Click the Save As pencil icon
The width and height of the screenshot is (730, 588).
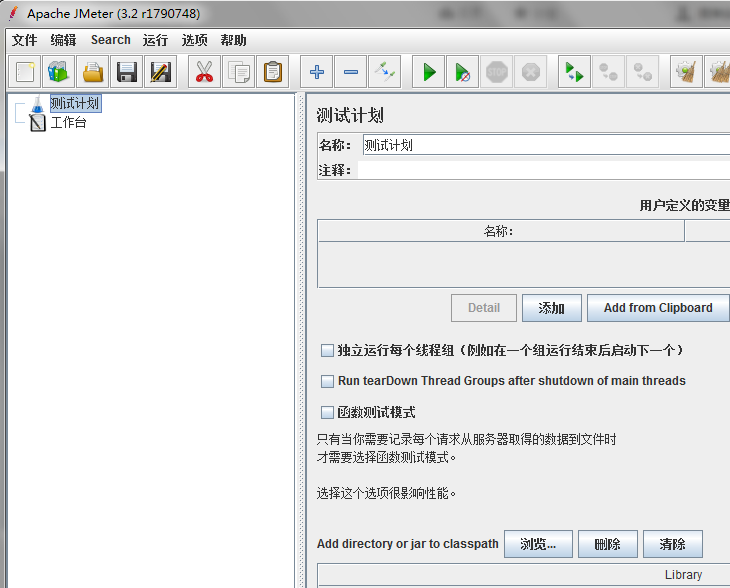click(x=161, y=72)
